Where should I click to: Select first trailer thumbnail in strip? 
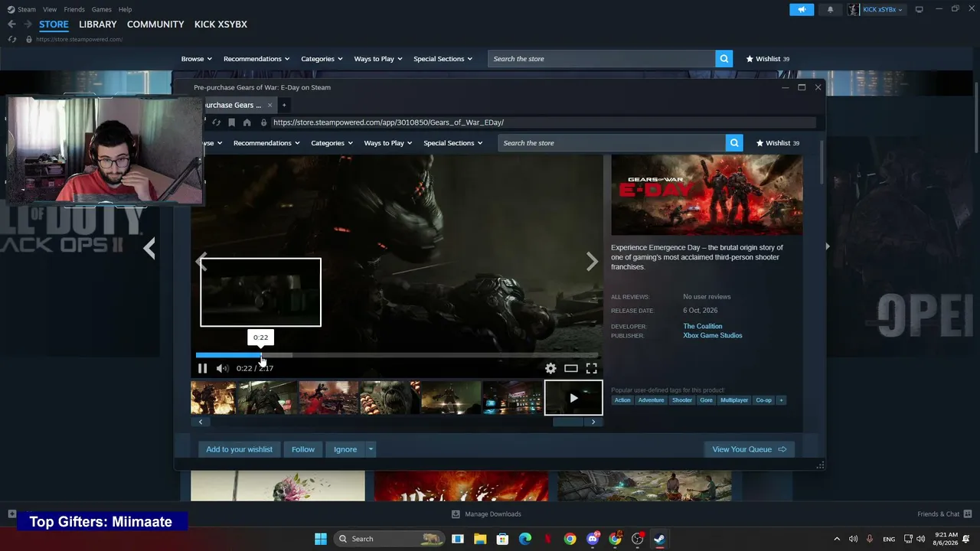(x=213, y=398)
